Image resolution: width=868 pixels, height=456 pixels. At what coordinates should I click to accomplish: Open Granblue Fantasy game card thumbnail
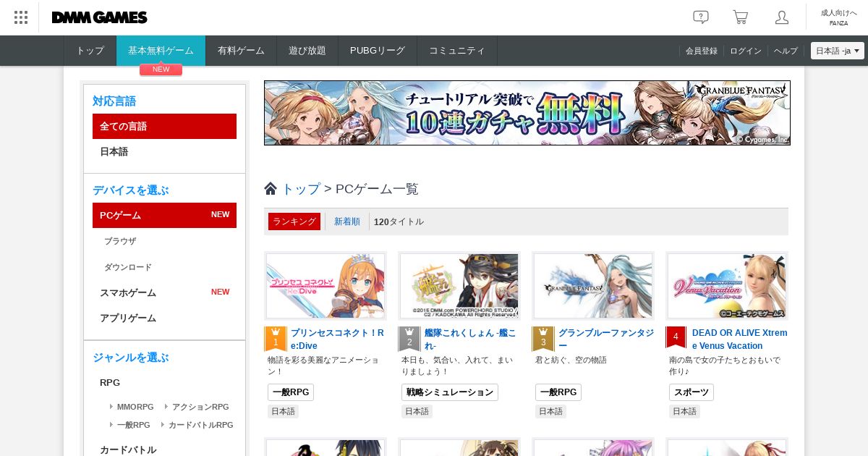593,286
